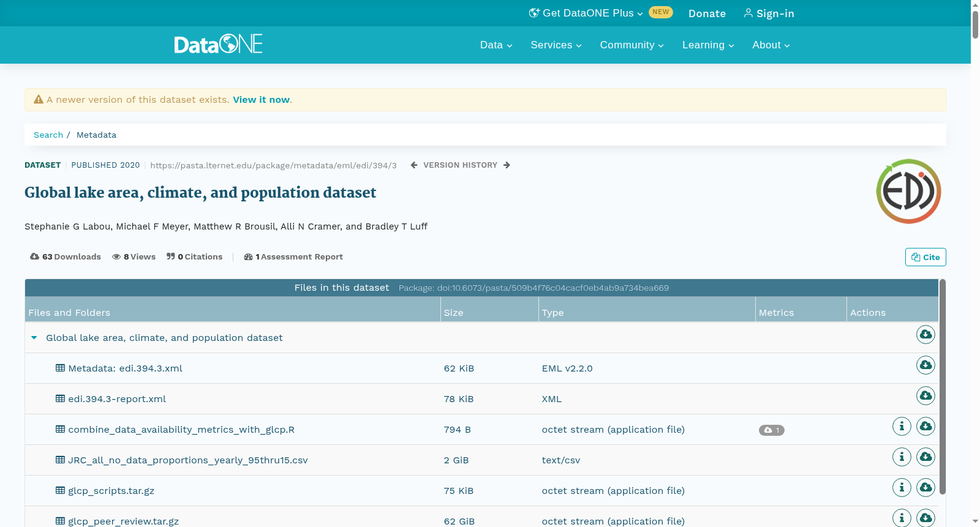Go to the previous version with the left arrow

pyautogui.click(x=414, y=165)
